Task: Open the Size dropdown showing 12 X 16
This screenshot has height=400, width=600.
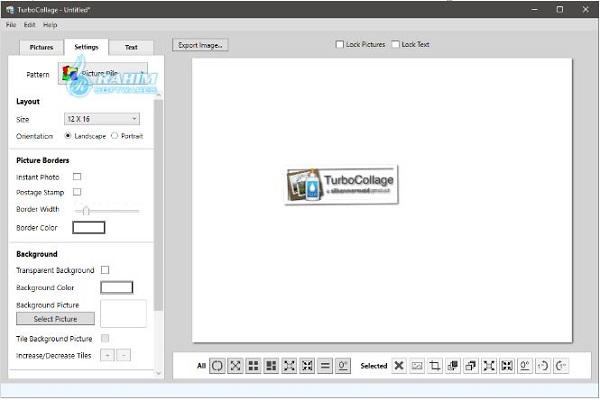Action: tap(102, 119)
